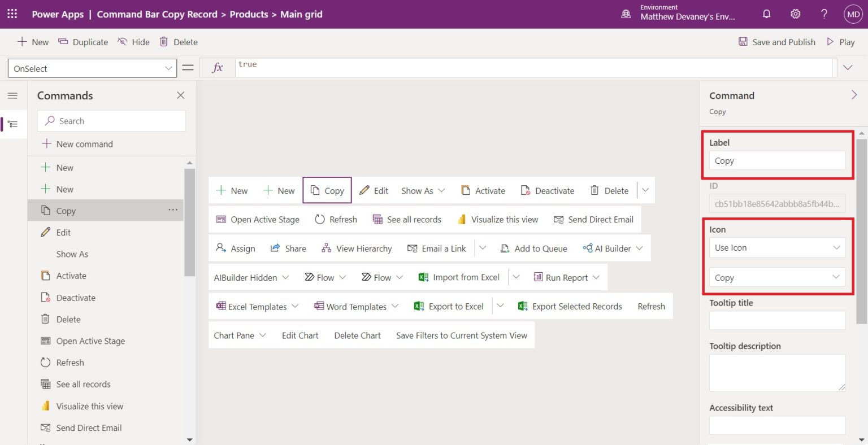Click the Export to Excel icon
868x445 pixels.
pyautogui.click(x=419, y=306)
